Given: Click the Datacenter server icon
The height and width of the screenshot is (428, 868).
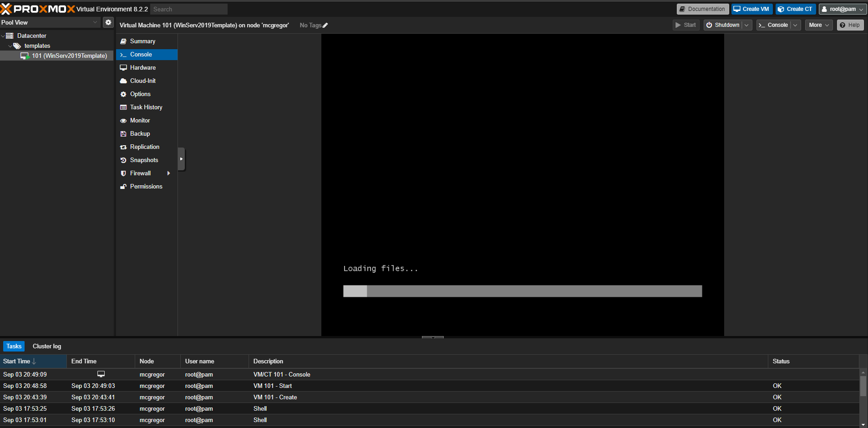Looking at the screenshot, I should [x=10, y=36].
